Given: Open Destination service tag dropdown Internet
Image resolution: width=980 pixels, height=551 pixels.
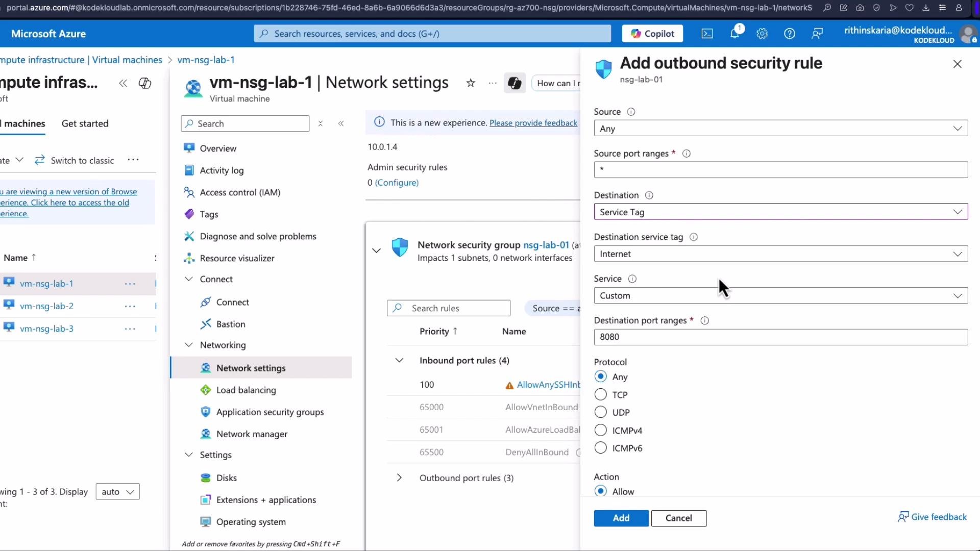Looking at the screenshot, I should coord(780,254).
